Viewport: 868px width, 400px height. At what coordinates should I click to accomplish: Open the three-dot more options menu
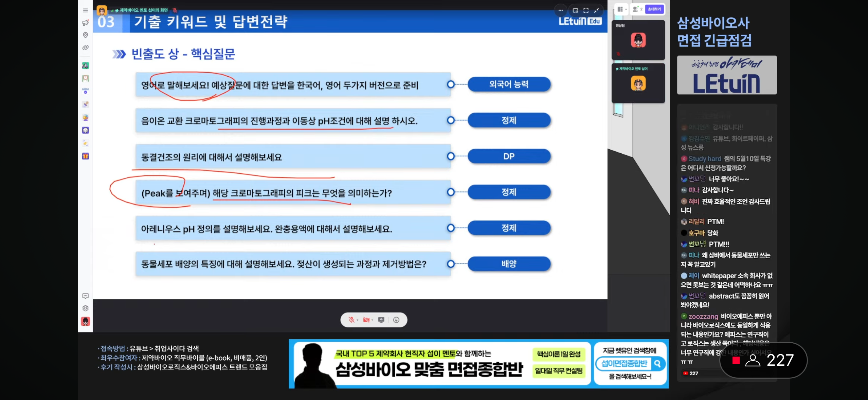click(x=560, y=11)
